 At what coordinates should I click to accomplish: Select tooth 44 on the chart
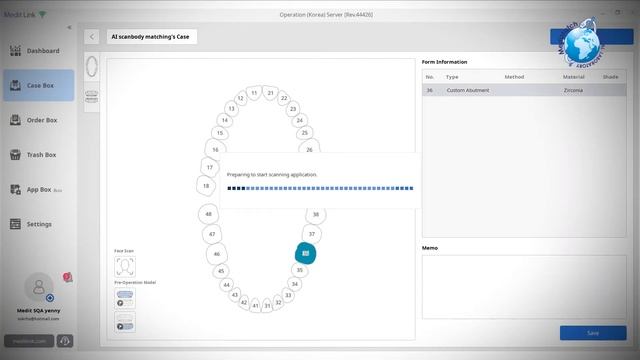[227, 285]
